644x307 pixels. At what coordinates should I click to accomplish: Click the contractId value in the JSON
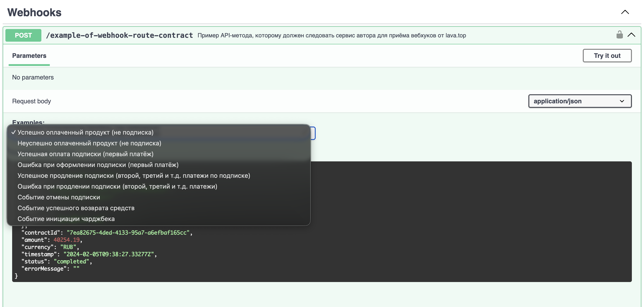(x=128, y=233)
